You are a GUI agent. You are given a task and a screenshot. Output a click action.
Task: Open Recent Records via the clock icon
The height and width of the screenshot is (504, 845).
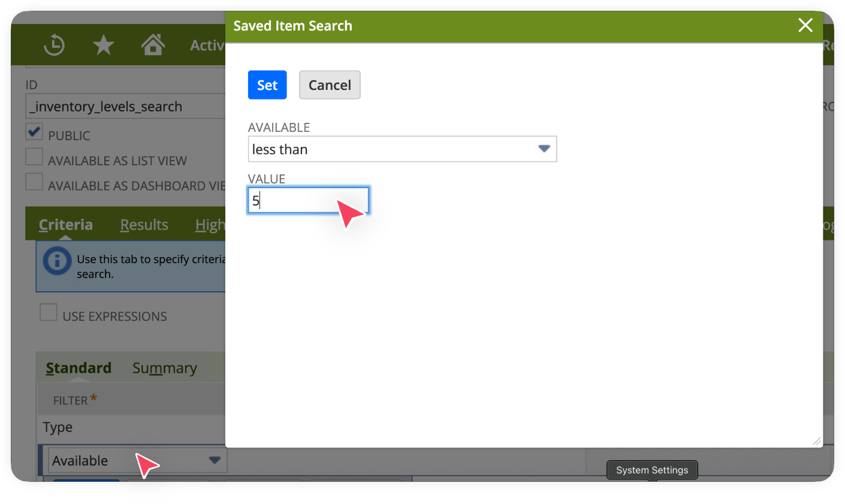click(x=54, y=44)
